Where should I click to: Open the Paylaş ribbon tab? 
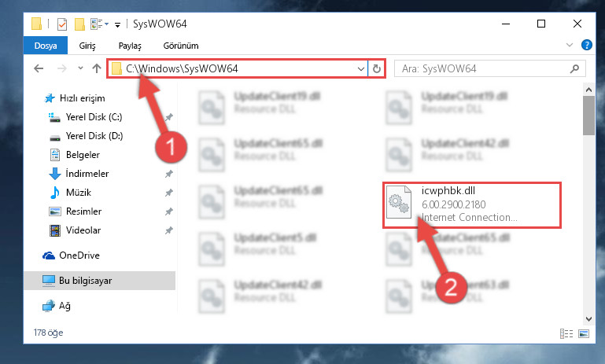point(130,46)
